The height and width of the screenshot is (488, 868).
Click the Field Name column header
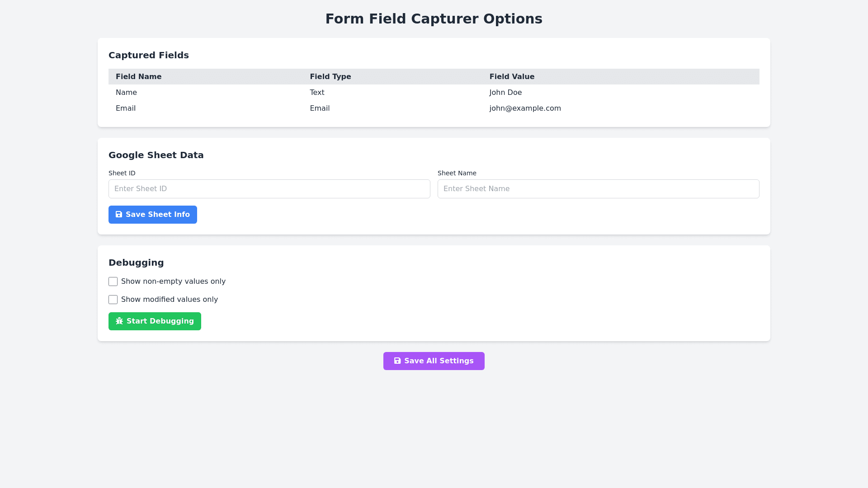point(138,77)
